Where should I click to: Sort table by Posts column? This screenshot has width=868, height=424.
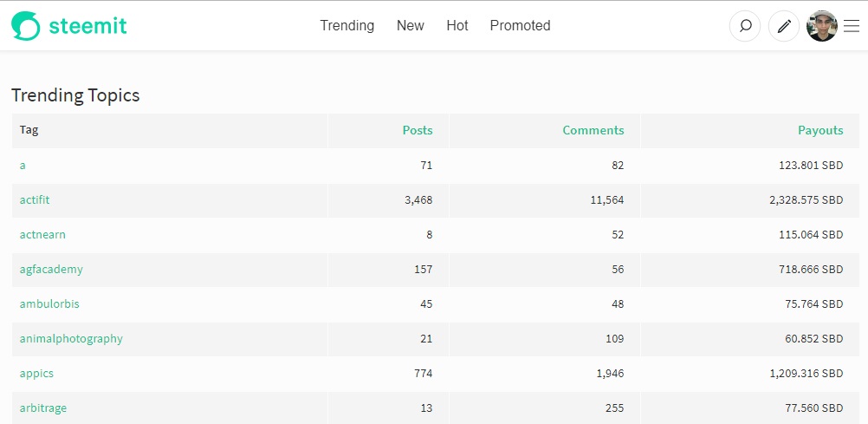[418, 130]
